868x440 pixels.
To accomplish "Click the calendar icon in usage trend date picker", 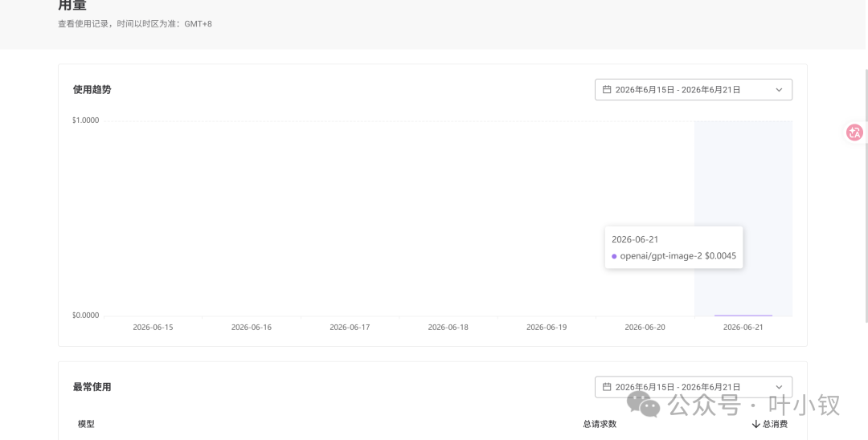I will (607, 90).
